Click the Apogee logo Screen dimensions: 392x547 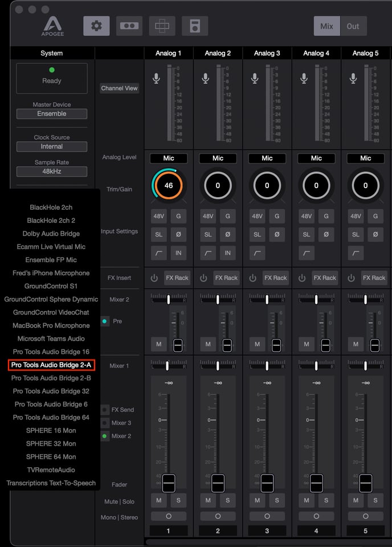pyautogui.click(x=52, y=26)
